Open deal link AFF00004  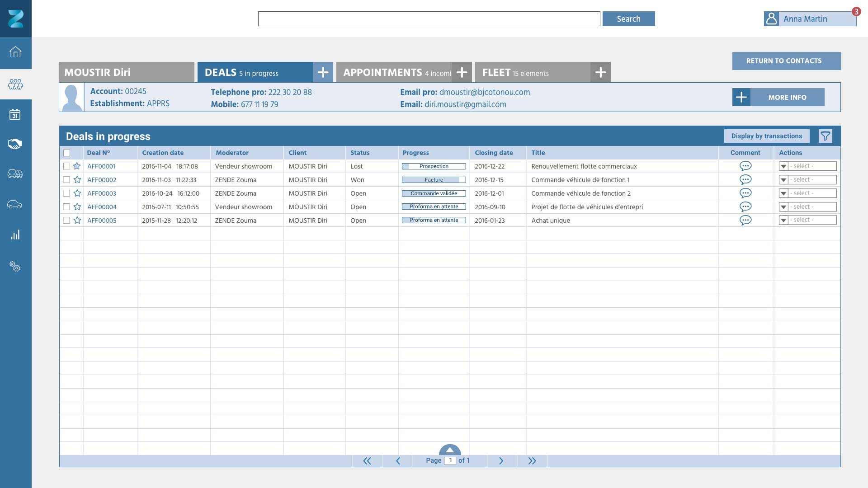[102, 207]
